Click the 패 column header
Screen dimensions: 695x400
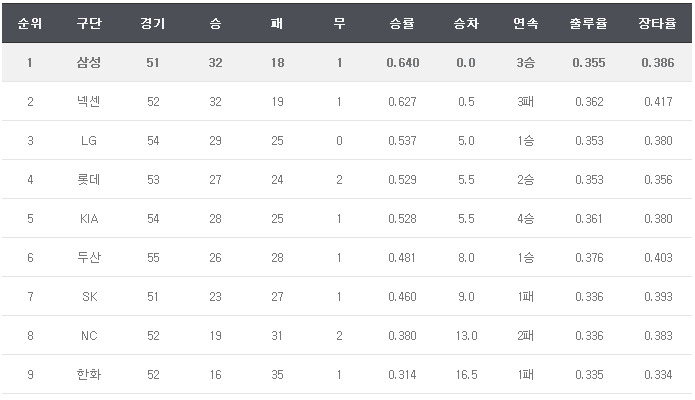point(277,23)
